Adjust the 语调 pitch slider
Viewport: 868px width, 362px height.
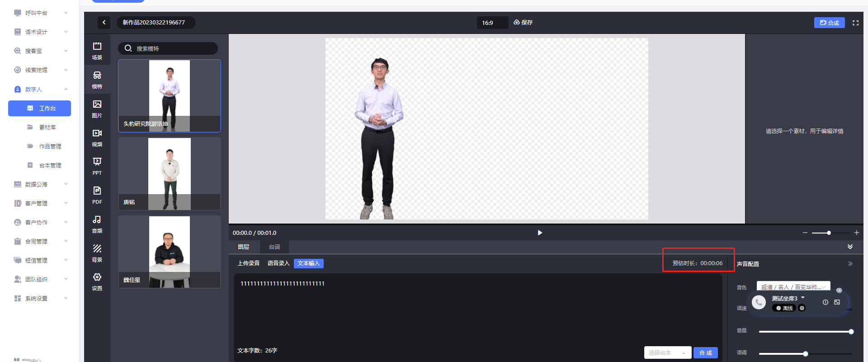click(806, 353)
